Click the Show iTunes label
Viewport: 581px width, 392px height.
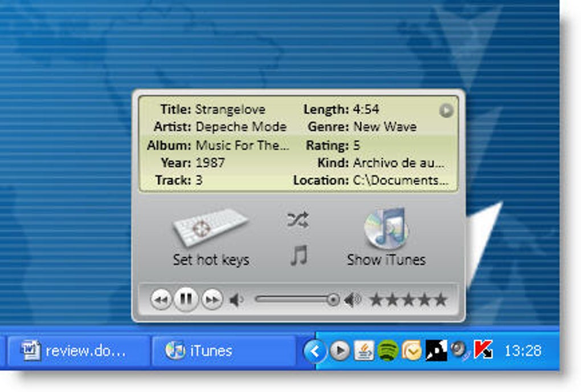tap(386, 259)
